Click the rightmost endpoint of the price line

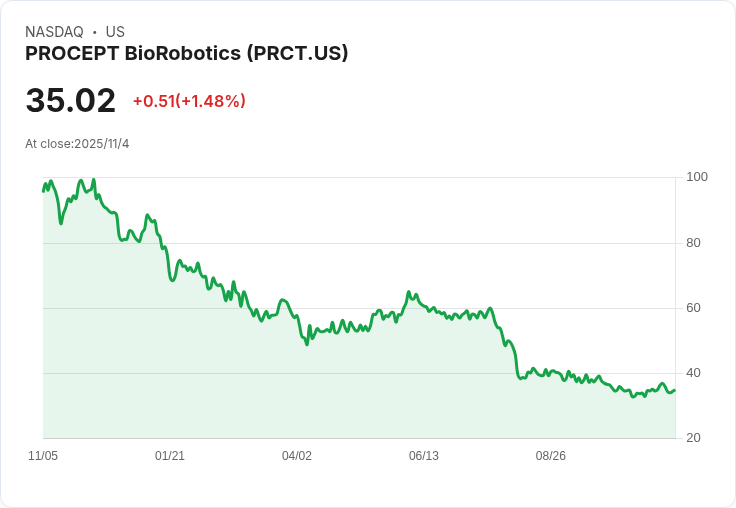675,390
